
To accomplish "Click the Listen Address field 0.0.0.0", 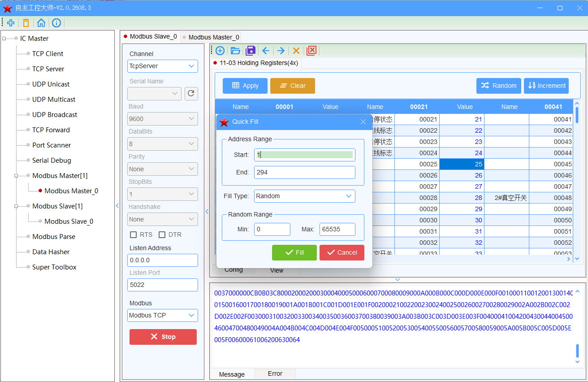I will (x=163, y=260).
